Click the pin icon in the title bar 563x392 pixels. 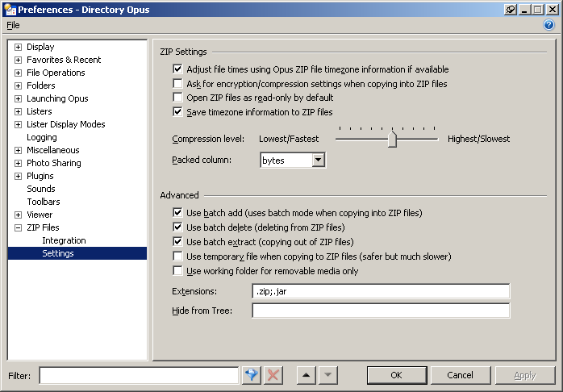[511, 9]
